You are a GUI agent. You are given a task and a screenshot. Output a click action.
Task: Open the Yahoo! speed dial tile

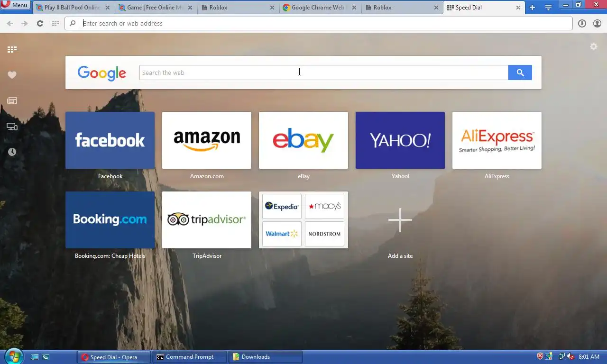pyautogui.click(x=400, y=140)
